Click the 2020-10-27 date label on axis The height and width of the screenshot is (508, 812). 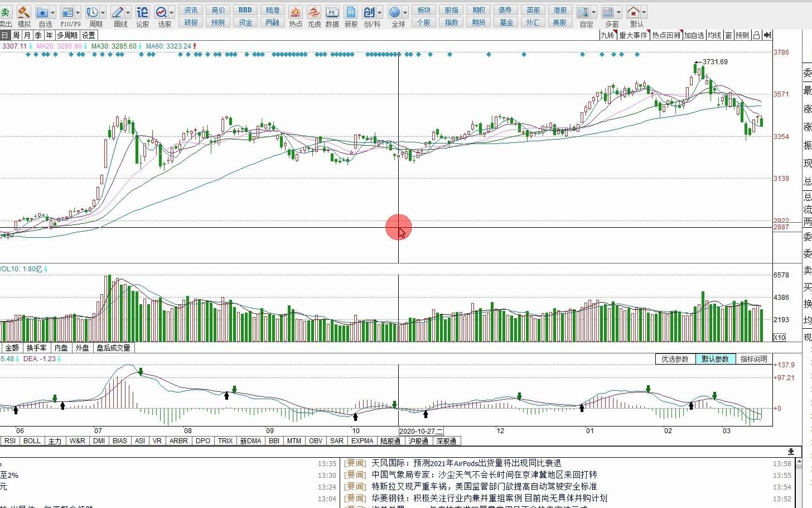[421, 431]
